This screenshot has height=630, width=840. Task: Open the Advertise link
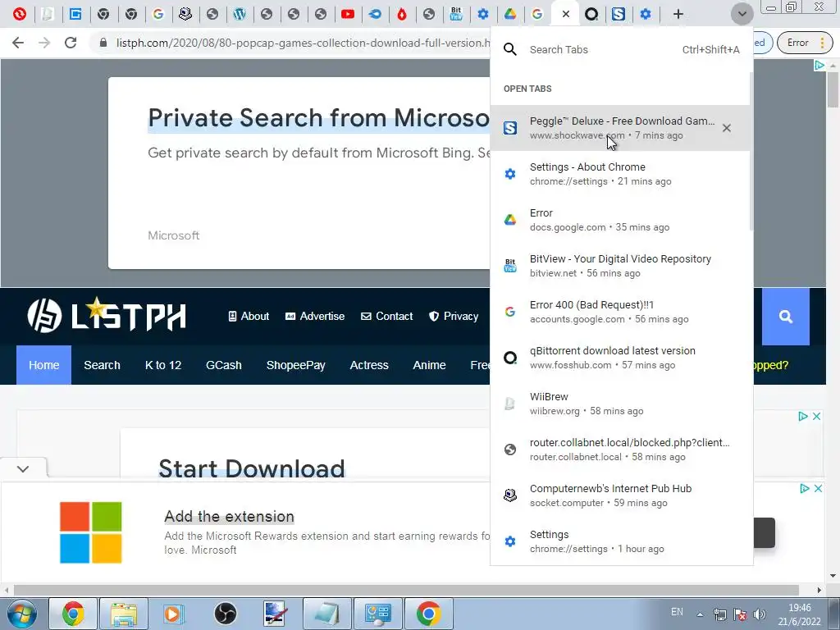click(315, 316)
